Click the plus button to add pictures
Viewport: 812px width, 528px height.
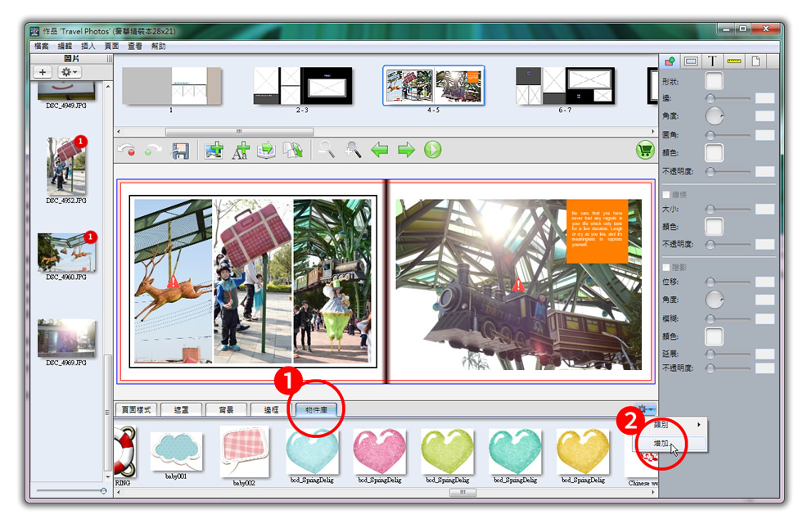click(43, 73)
